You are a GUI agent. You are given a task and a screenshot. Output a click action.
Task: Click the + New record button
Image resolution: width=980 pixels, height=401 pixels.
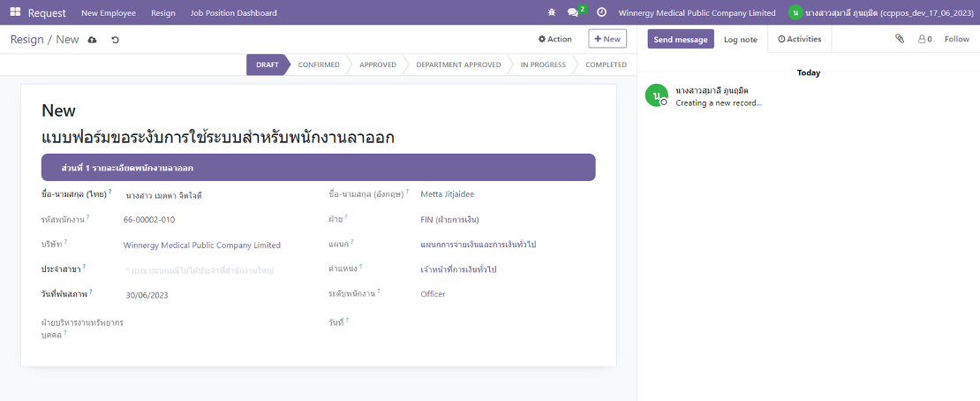(x=607, y=39)
